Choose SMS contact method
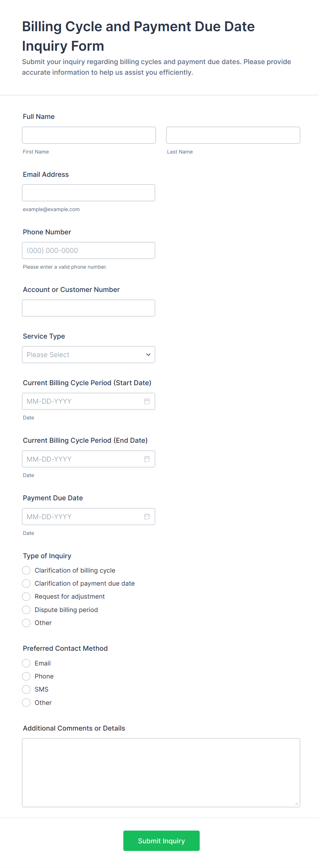319x868 pixels. click(26, 689)
